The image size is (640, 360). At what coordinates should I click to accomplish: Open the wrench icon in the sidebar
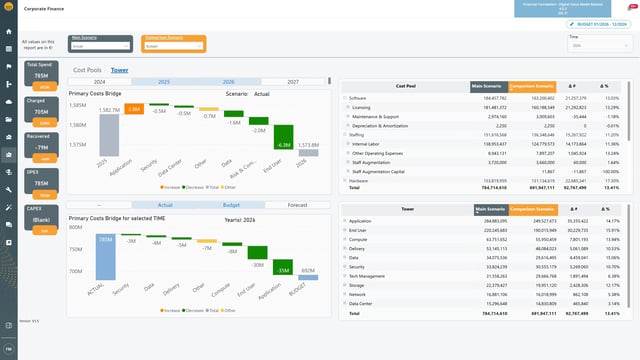coord(9,190)
